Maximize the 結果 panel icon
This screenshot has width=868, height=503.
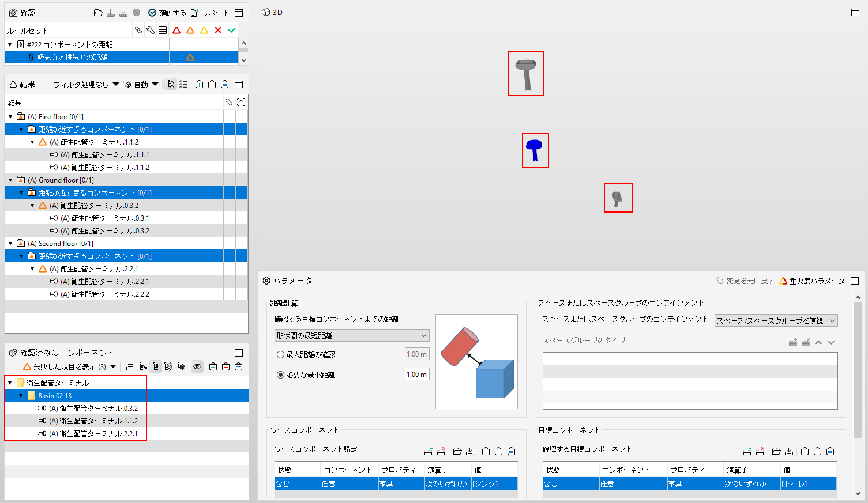point(239,84)
